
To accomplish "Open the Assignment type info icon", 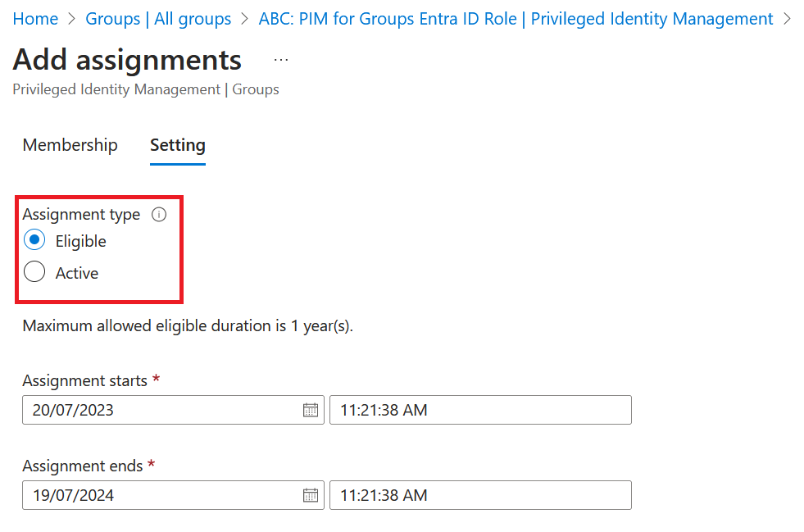I will [x=159, y=215].
